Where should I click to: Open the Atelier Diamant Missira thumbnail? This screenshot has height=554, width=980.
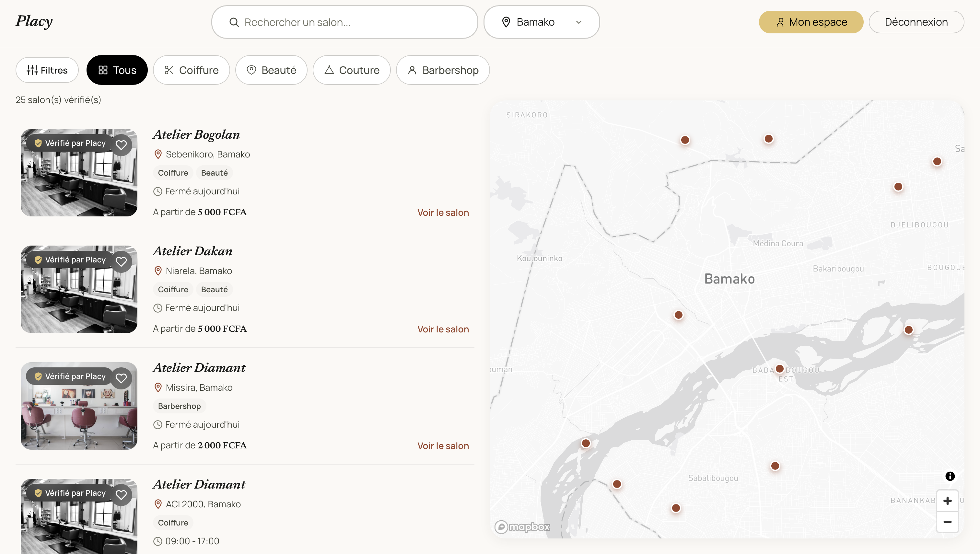pyautogui.click(x=79, y=406)
